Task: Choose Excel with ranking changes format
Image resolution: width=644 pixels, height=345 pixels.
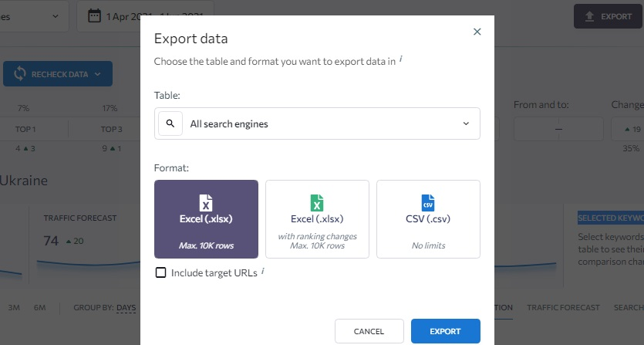Action: pos(317,219)
